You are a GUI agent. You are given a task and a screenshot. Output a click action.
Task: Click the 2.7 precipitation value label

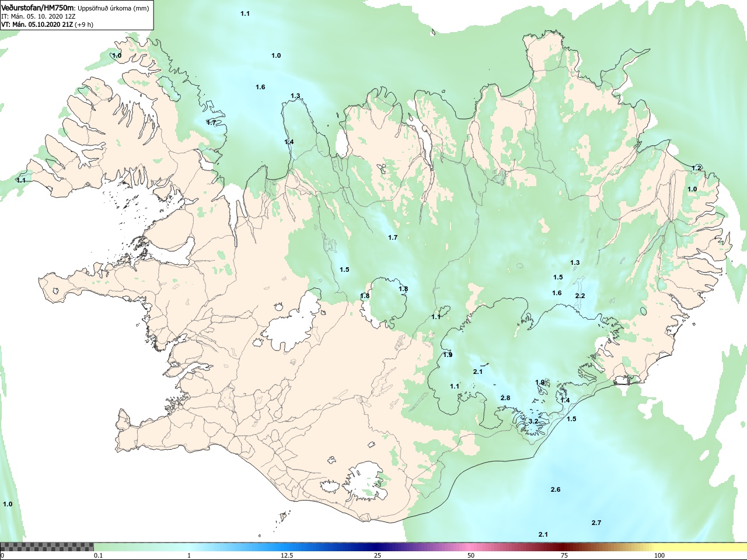(596, 523)
